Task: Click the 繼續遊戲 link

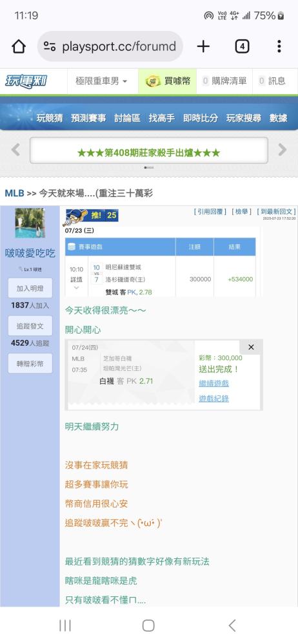Action: (214, 383)
